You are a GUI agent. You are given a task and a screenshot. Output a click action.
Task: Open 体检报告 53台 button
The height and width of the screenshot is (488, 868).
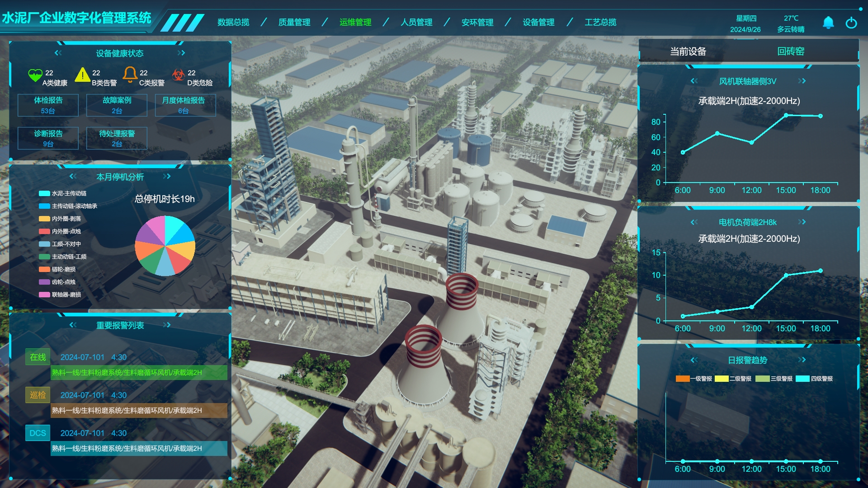pyautogui.click(x=48, y=105)
